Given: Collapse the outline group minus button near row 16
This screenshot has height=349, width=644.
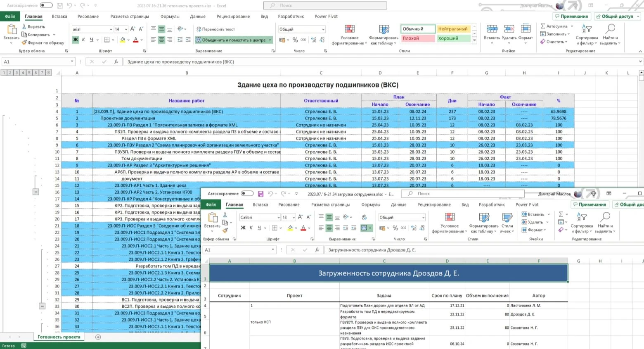Looking at the screenshot, I should point(36,192).
